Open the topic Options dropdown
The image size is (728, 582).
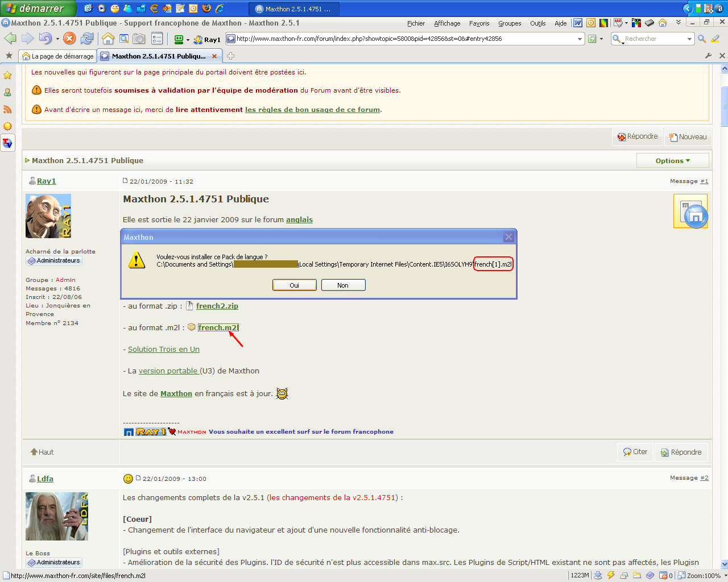[x=673, y=161]
